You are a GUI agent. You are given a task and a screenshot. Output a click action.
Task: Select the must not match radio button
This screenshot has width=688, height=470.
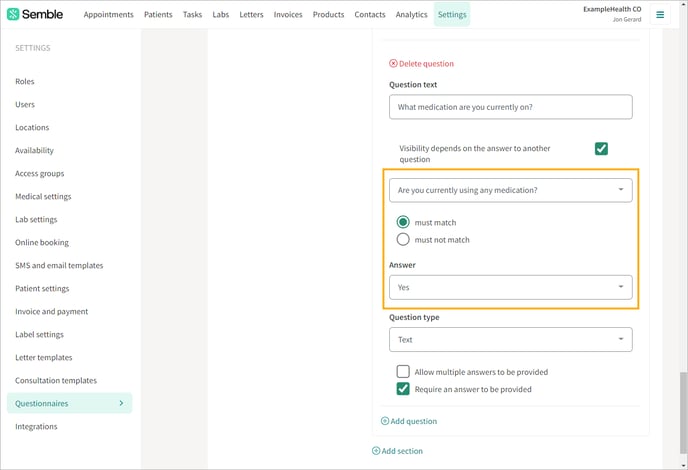(403, 240)
